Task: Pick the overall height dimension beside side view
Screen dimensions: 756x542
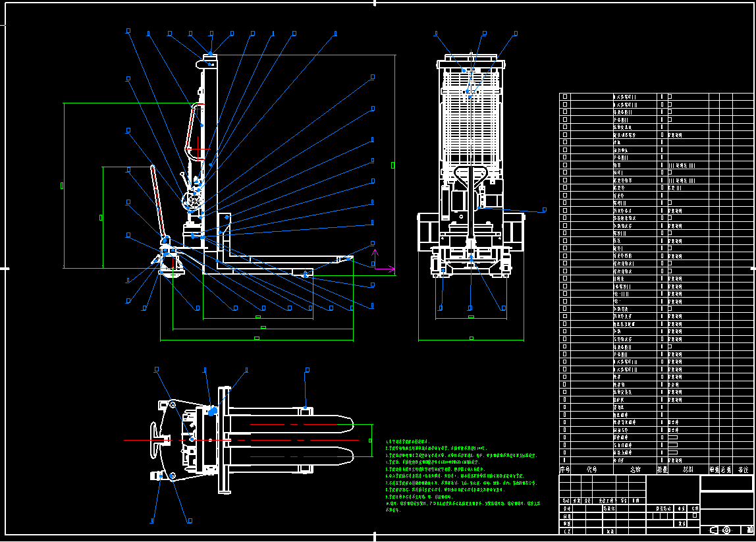Action: (x=392, y=165)
